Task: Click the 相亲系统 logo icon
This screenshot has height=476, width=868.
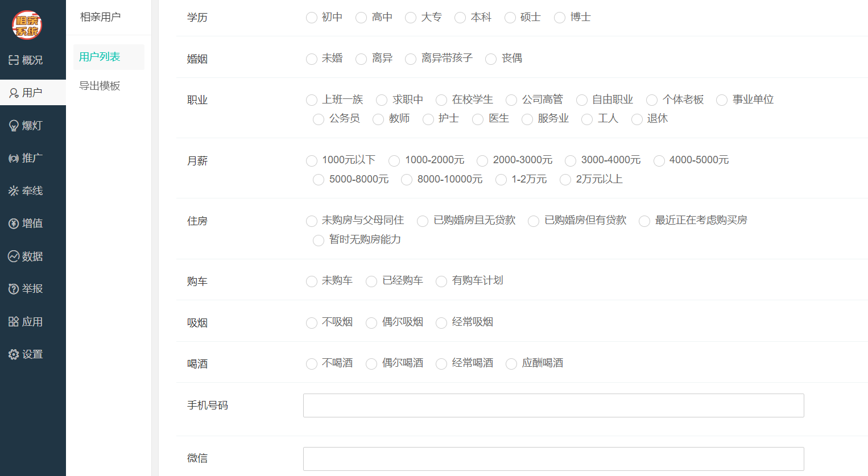Action: 27,25
